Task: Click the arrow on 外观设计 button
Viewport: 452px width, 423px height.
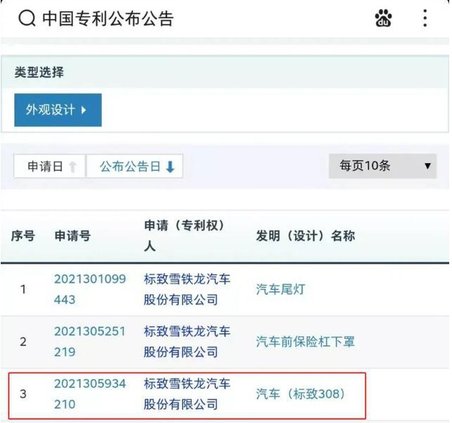Action: click(x=84, y=110)
